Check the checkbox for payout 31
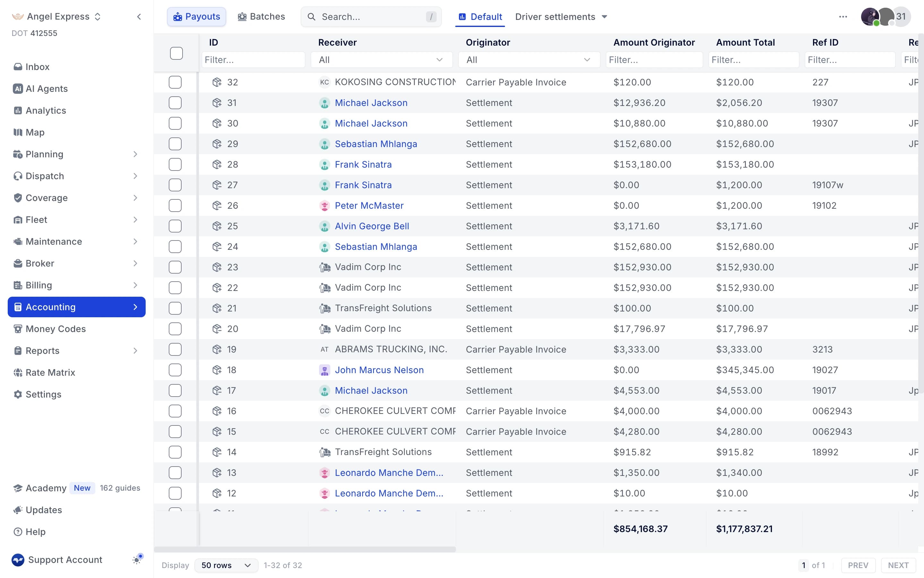Viewport: 924px width, 578px height. tap(175, 103)
